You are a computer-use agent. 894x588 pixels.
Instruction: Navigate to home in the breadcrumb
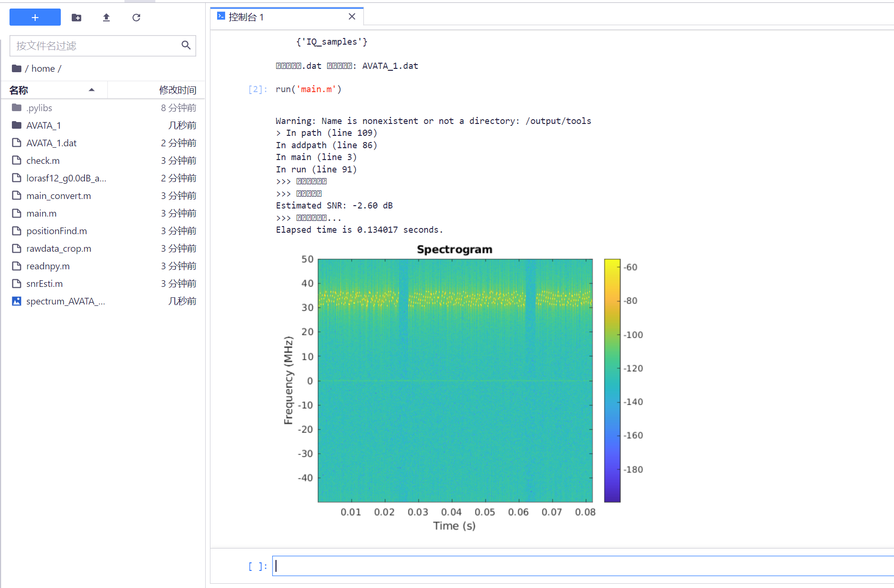click(x=43, y=68)
